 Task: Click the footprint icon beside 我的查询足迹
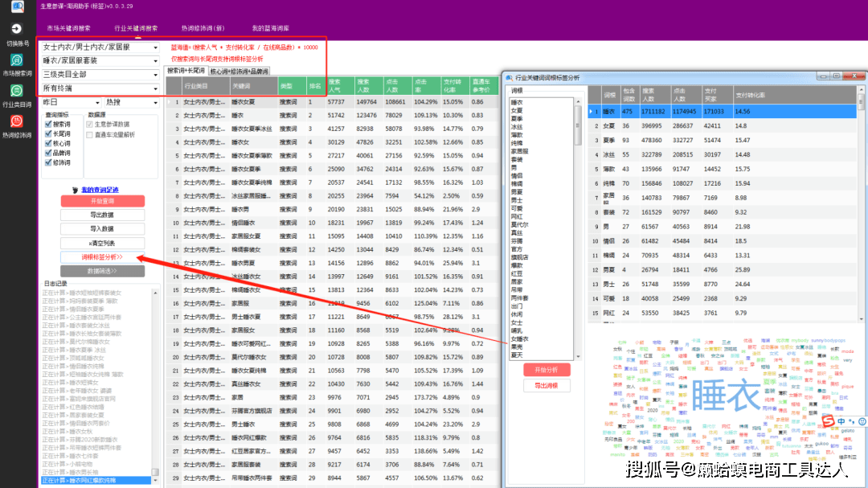point(76,190)
